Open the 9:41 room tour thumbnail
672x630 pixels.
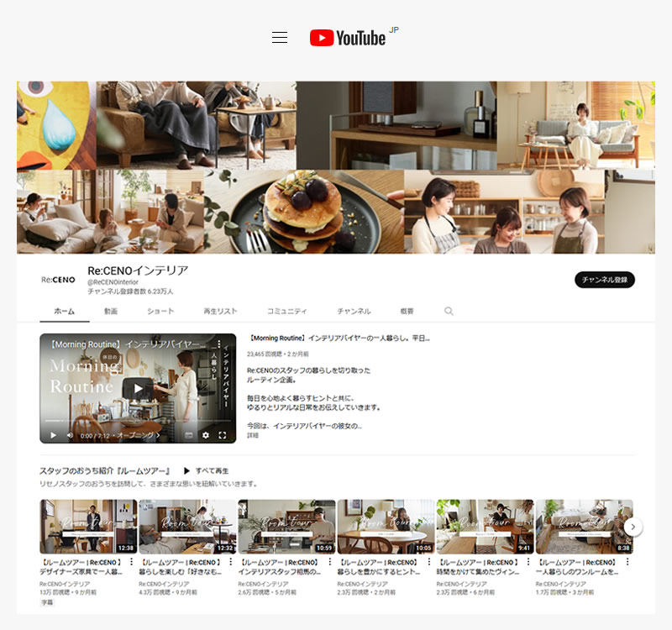[x=486, y=527]
